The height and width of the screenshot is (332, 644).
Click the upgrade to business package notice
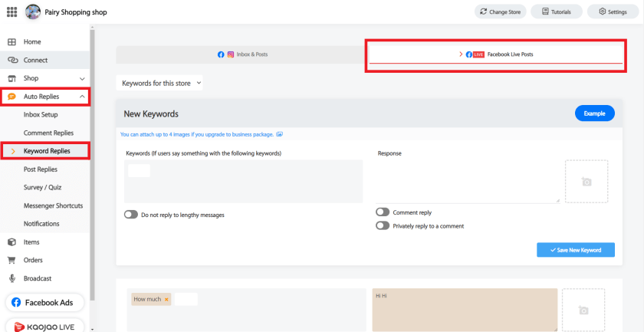click(197, 134)
